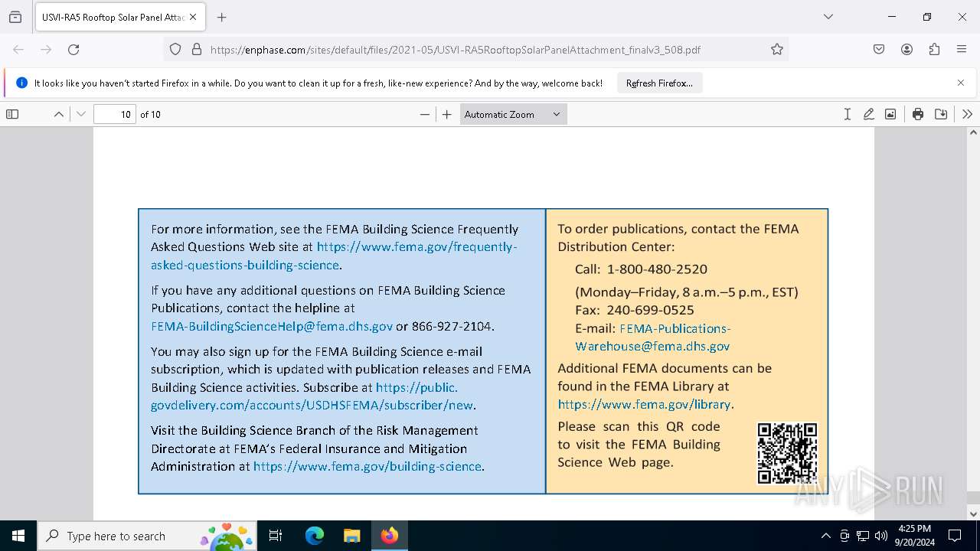Close the USVI-RA5 Rooftop Solar Panel tab
The height and width of the screenshot is (551, 980).
coord(193,17)
